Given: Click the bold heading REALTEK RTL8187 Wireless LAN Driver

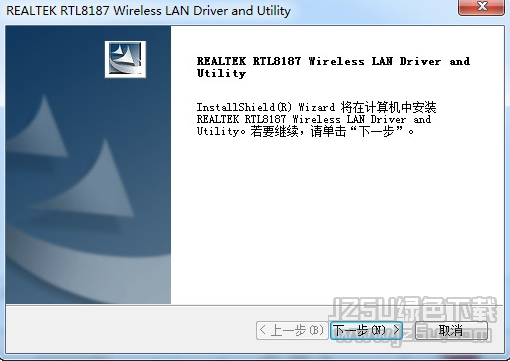Looking at the screenshot, I should [x=333, y=67].
